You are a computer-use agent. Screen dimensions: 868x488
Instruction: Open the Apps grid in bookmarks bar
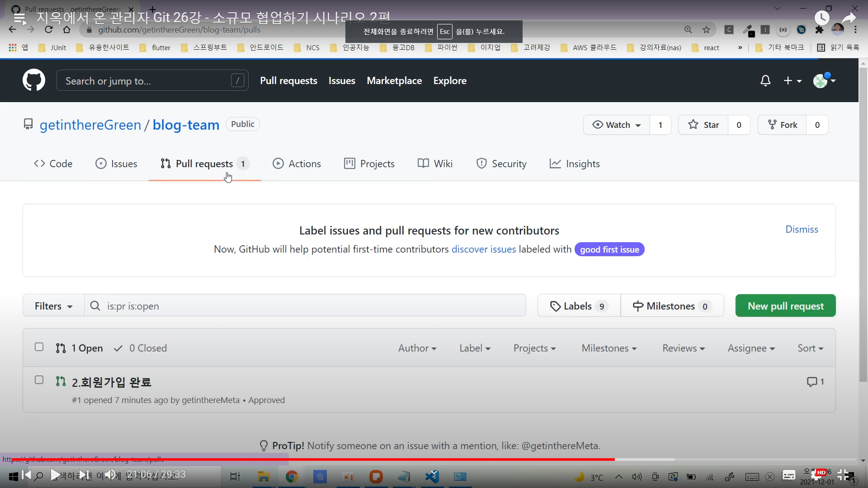pyautogui.click(x=13, y=47)
